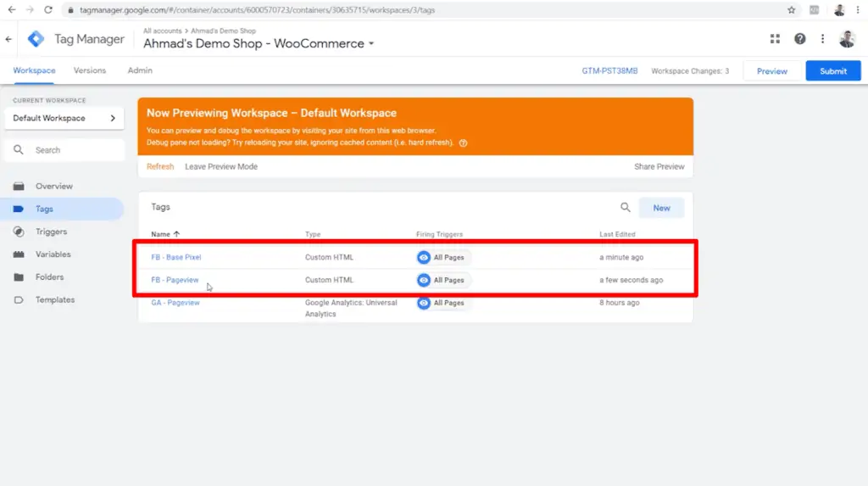Click the address bar URL
This screenshot has height=486, width=868.
pyautogui.click(x=258, y=10)
